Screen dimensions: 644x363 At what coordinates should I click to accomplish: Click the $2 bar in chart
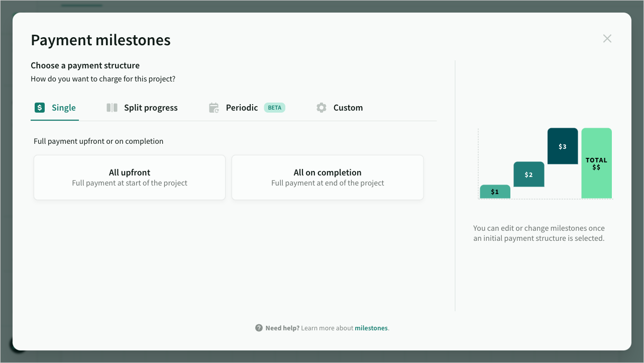528,174
